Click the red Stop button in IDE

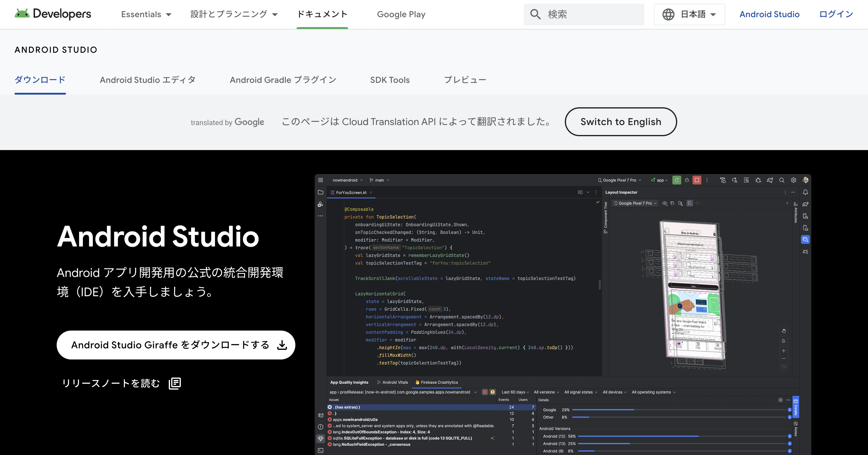pyautogui.click(x=697, y=180)
